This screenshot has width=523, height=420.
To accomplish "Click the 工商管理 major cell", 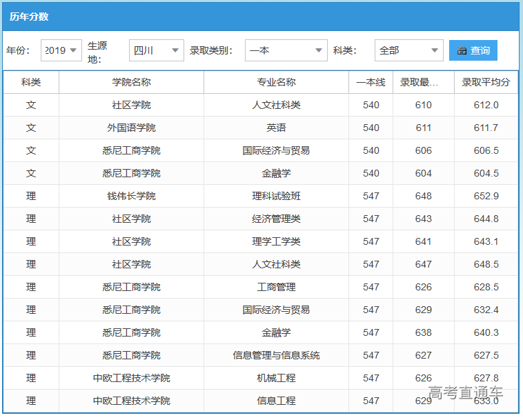I will tap(276, 287).
